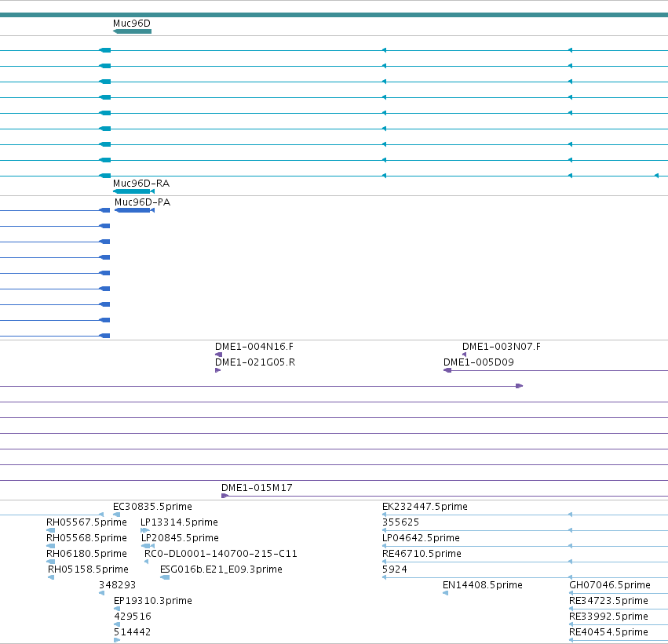Image resolution: width=668 pixels, height=644 pixels.
Task: Select the Muc96D-RA transcript glyph
Action: (133, 191)
